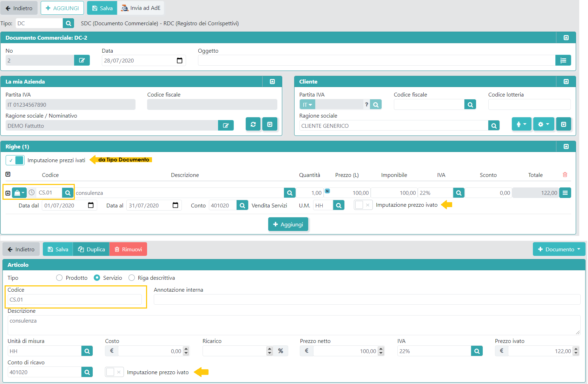Click the Annotazione interna field
Viewport: 588px width, 384px height.
[367, 299]
